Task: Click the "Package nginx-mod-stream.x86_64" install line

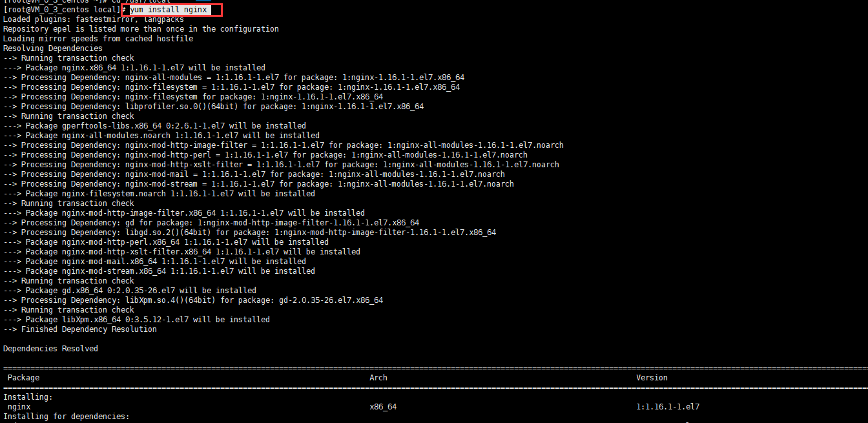Action: point(159,271)
